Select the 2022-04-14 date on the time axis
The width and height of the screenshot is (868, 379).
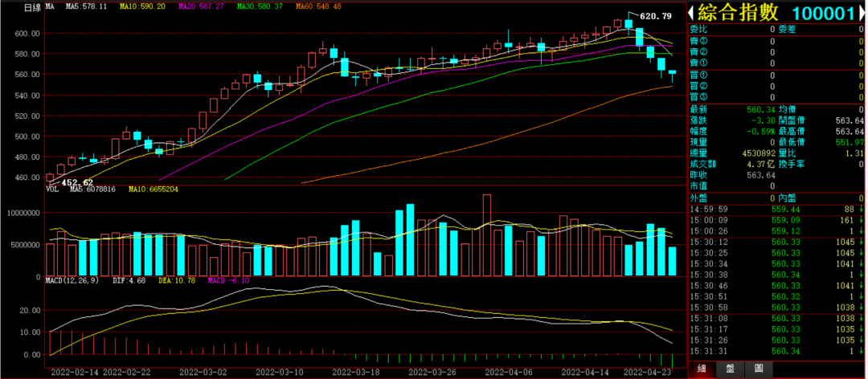coord(584,372)
